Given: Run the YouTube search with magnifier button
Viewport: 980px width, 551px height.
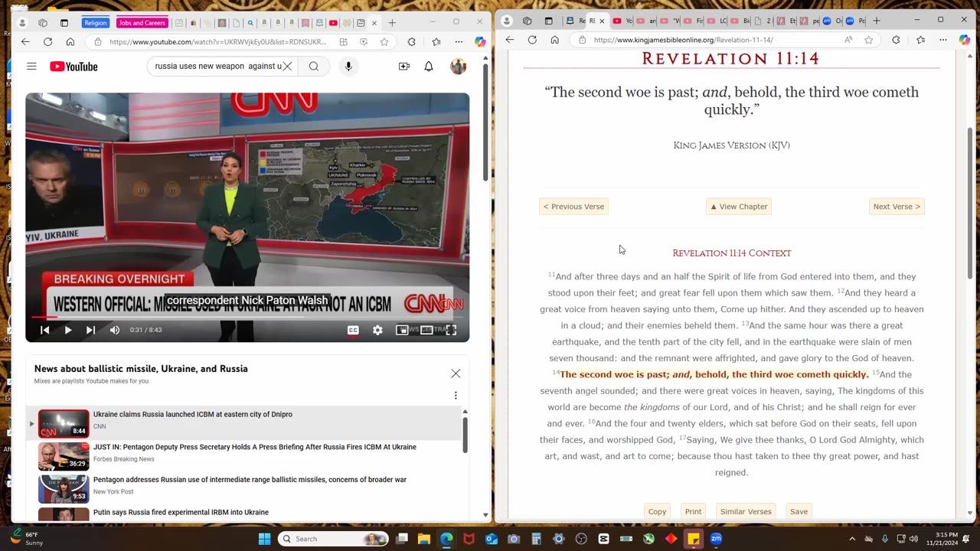Looking at the screenshot, I should 314,67.
